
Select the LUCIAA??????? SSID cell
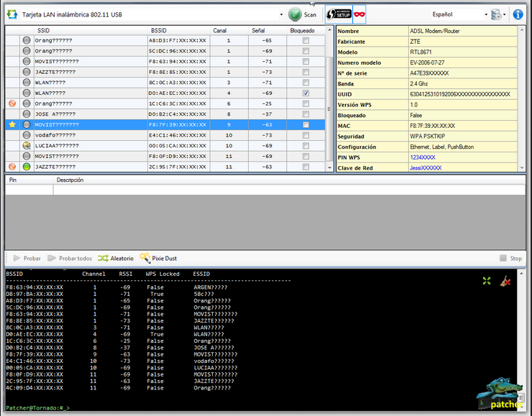(91, 145)
